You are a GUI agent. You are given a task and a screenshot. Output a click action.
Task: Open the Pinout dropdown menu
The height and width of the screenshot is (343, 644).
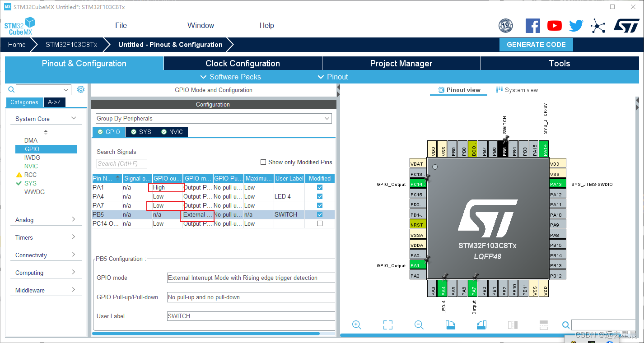[333, 77]
